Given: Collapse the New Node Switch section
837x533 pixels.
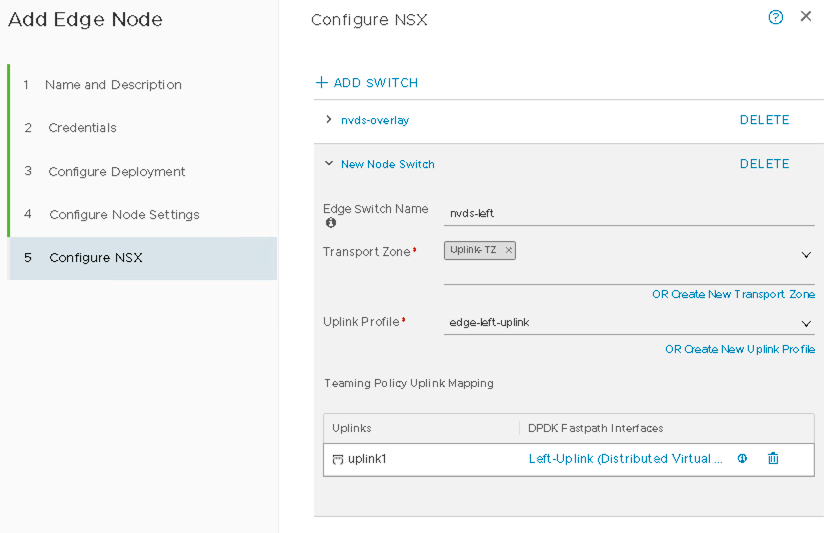Looking at the screenshot, I should (328, 164).
